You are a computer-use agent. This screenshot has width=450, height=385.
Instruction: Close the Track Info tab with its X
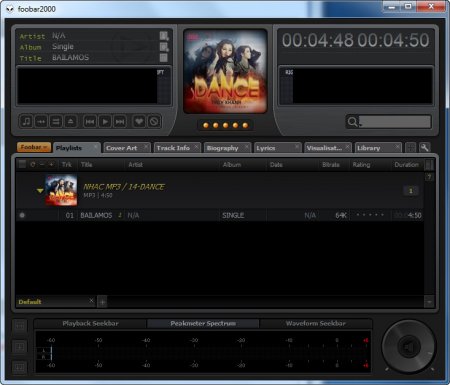tap(197, 147)
